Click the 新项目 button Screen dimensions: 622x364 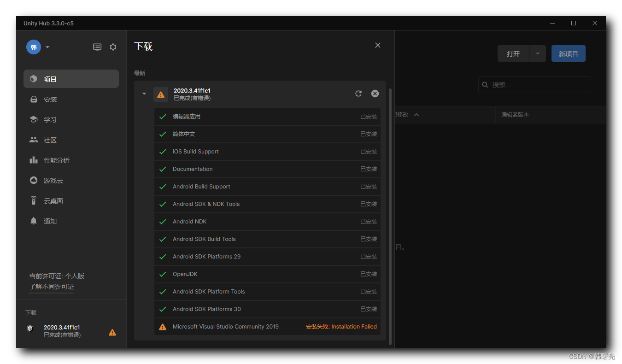(569, 53)
